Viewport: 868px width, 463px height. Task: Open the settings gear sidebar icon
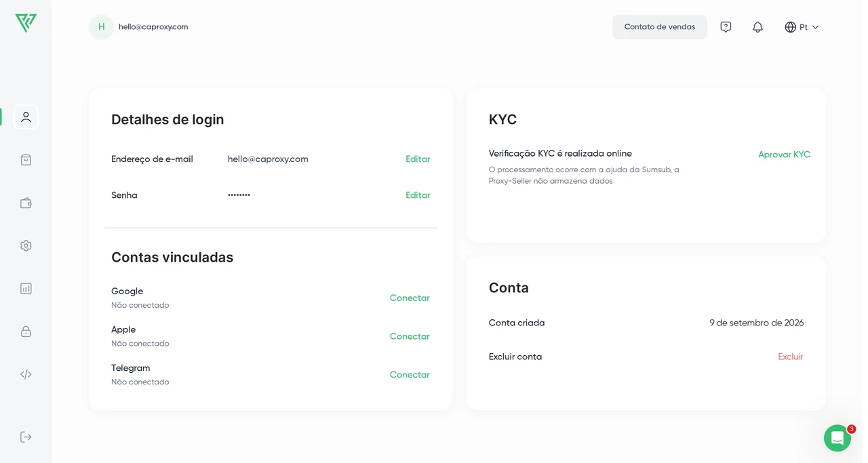click(x=26, y=245)
